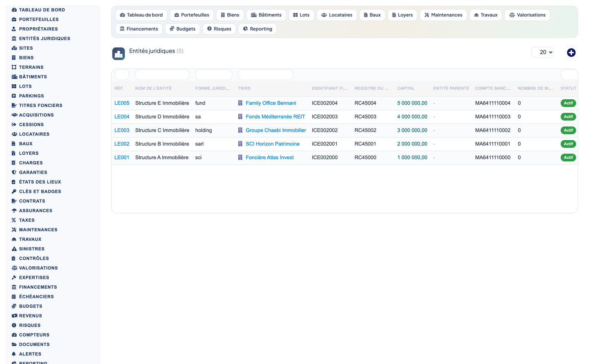Open entity reference LE001
589x364 pixels.
122,158
